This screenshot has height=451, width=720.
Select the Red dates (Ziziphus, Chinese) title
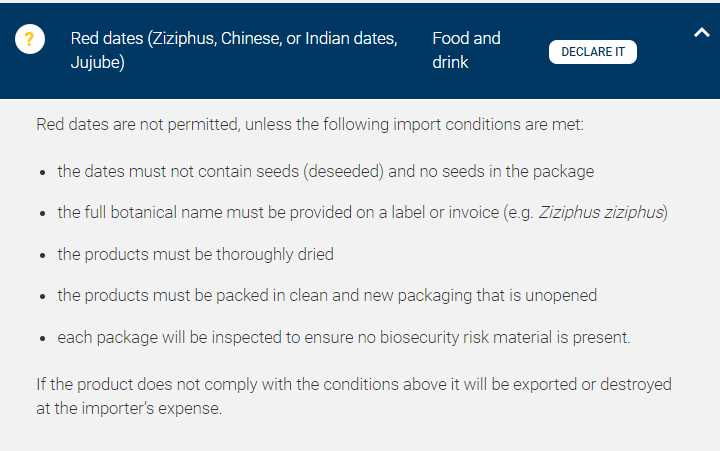(234, 50)
